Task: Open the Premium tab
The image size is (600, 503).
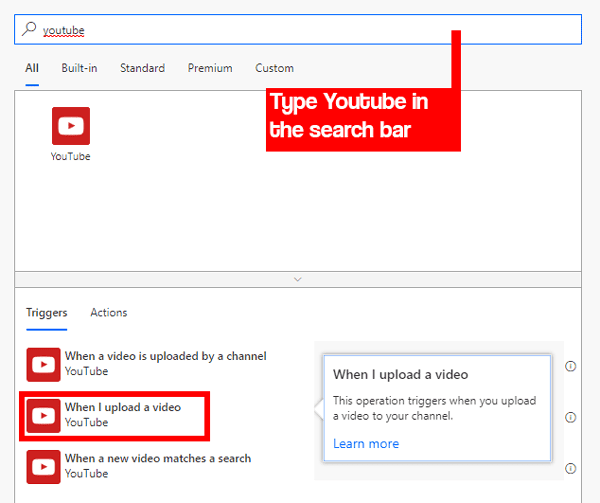Action: 210,68
